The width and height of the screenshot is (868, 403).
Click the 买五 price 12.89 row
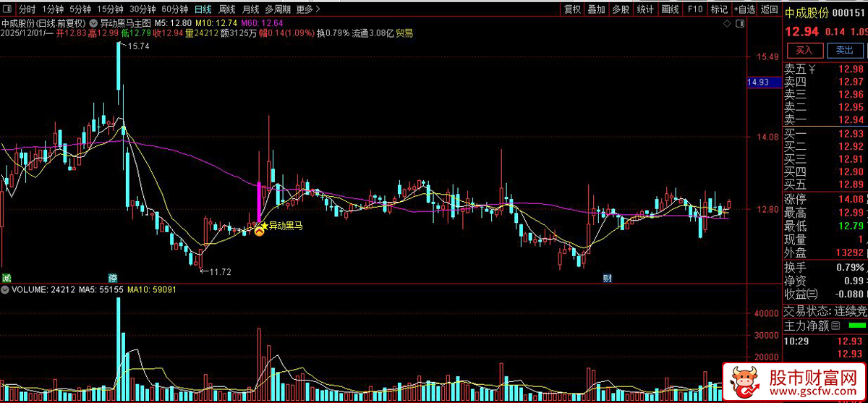tap(825, 185)
